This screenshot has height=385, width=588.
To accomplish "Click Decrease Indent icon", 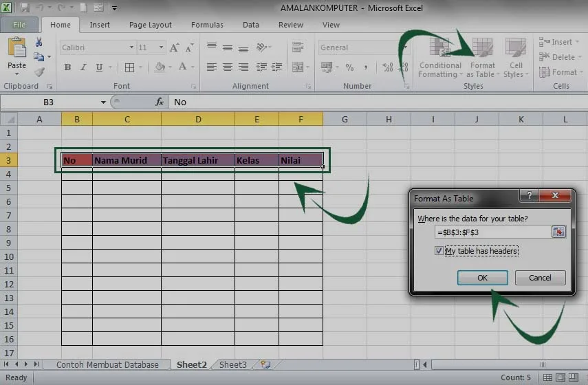I will [261, 67].
